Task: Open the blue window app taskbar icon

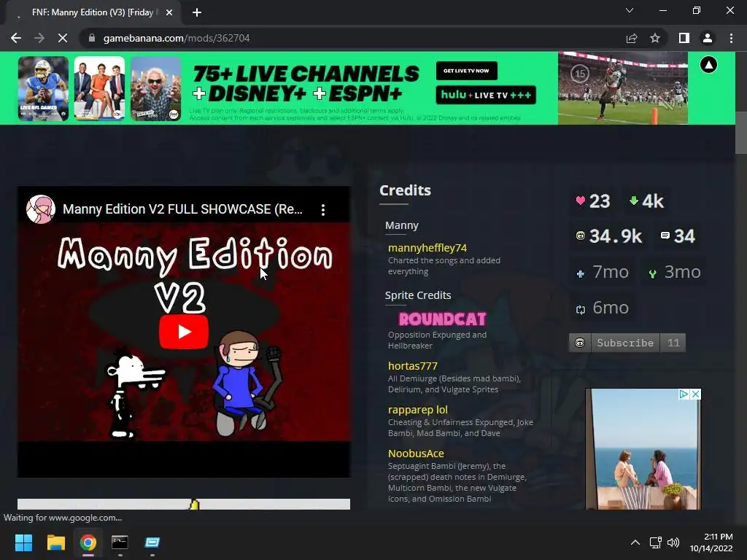Action: click(152, 542)
